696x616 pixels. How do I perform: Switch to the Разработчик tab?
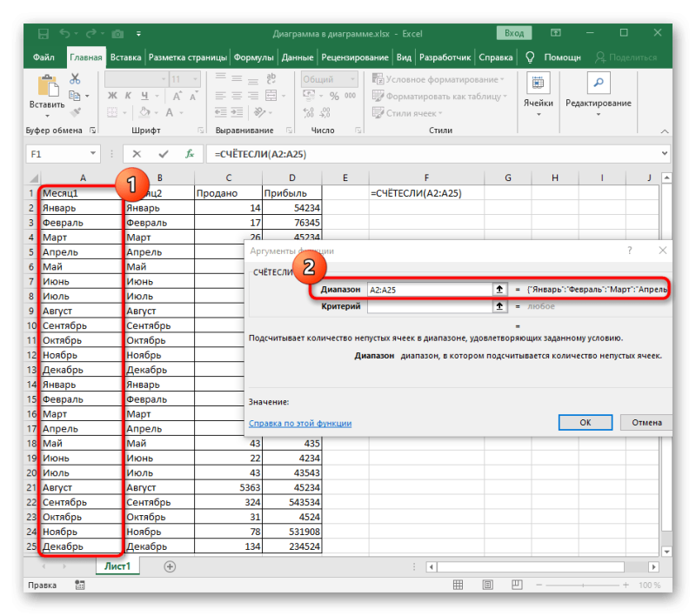(445, 57)
